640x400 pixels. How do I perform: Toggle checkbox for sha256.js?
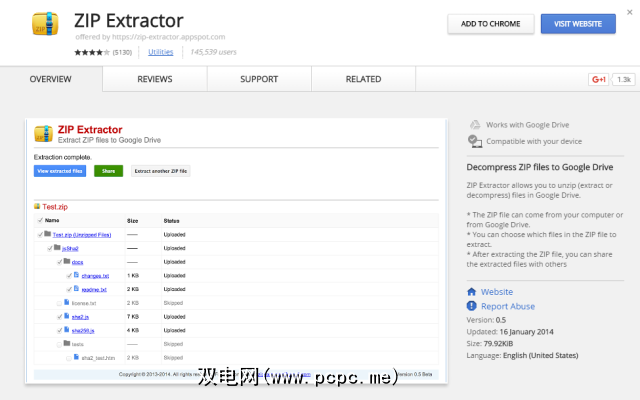(60, 331)
